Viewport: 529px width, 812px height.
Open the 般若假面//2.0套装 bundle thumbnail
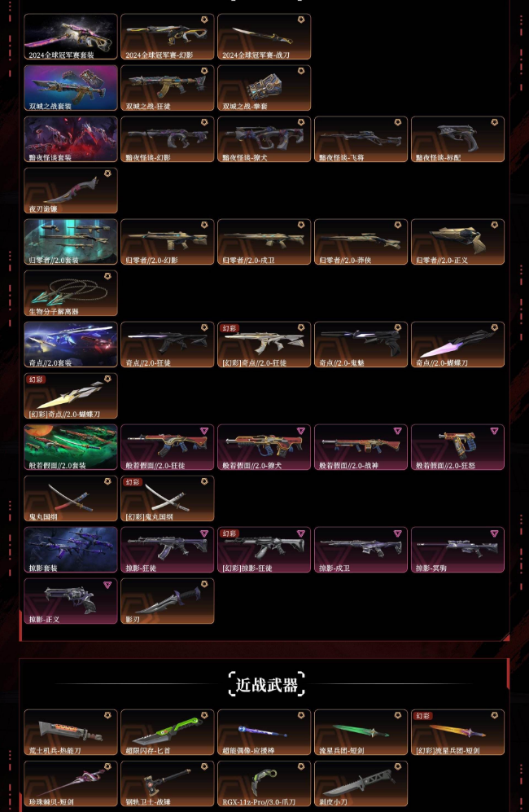[x=70, y=447]
